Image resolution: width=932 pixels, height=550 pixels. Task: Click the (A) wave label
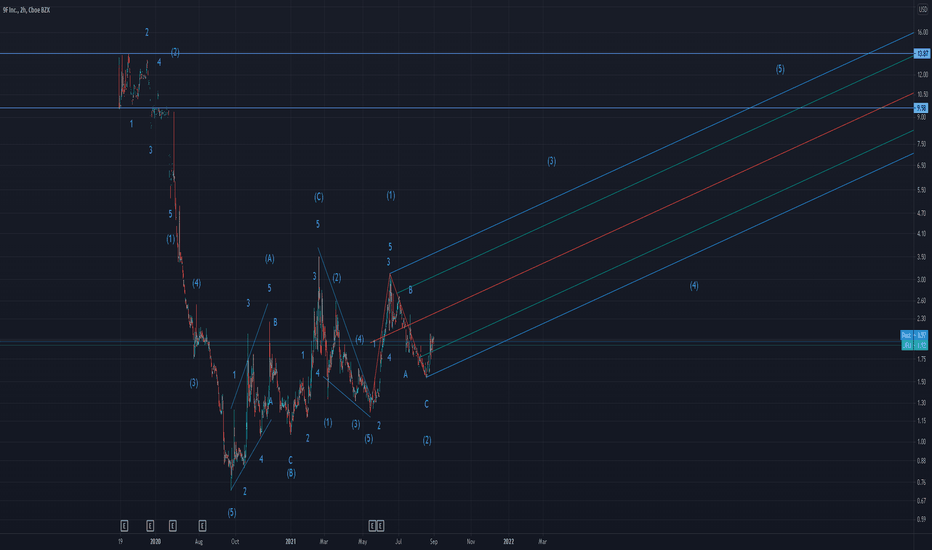click(x=270, y=259)
